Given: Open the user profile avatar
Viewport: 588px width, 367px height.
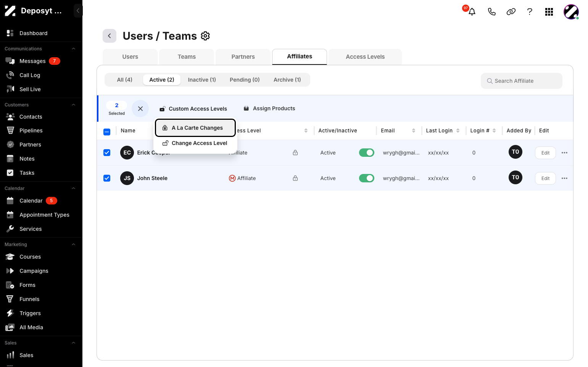Looking at the screenshot, I should [571, 12].
